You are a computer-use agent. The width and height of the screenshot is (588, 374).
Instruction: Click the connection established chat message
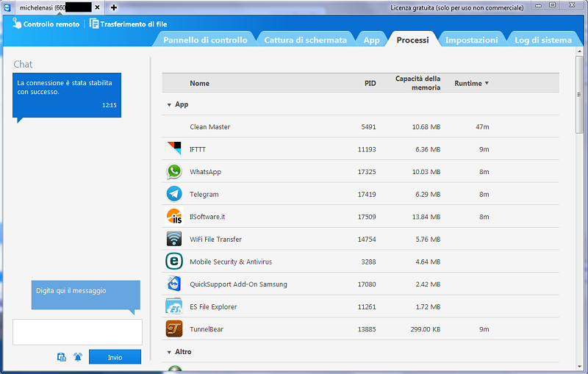pos(67,96)
